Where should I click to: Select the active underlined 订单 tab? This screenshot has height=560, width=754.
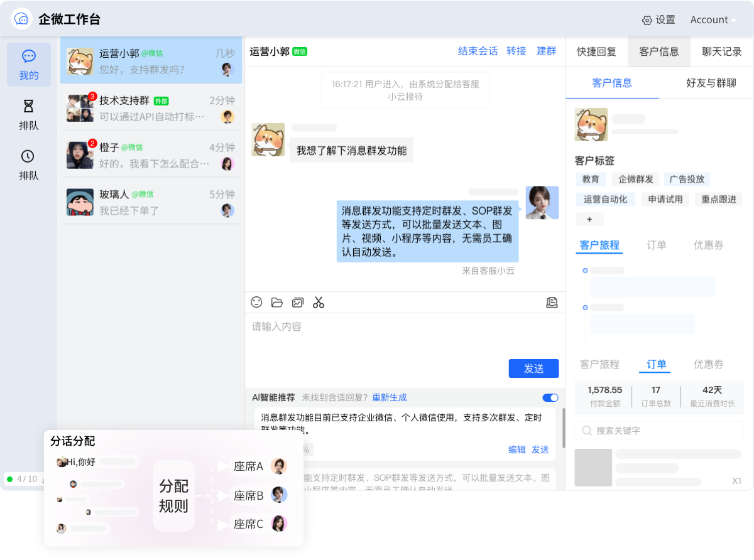[656, 364]
